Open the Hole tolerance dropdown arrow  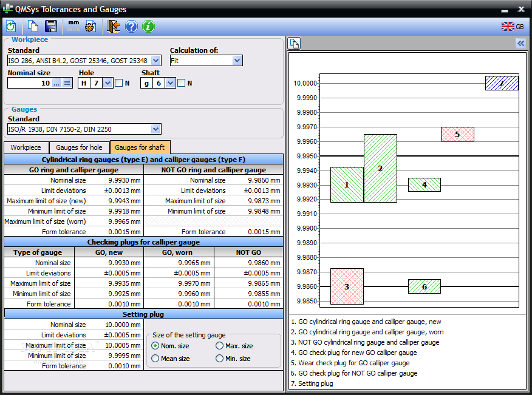[107, 83]
